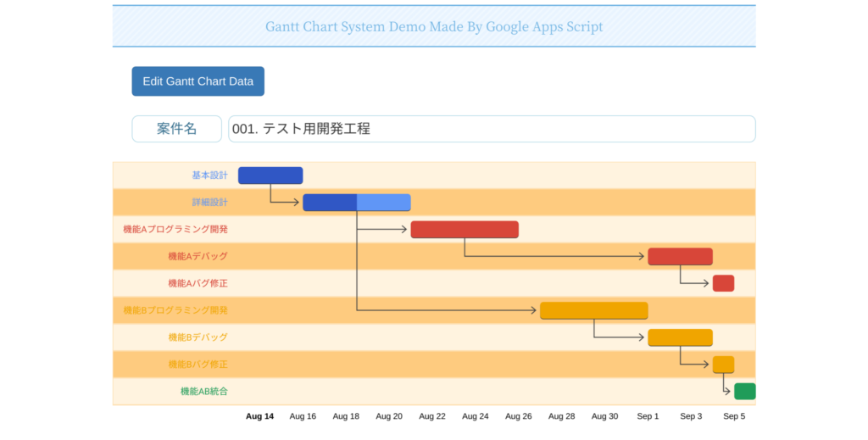
Task: Click the 機能Bプログラミング開発 row label
Action: tap(175, 310)
